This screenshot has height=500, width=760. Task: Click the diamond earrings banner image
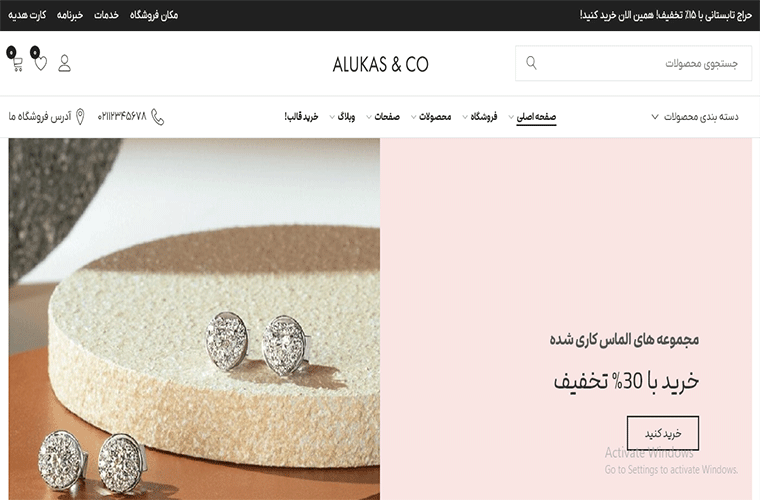tap(194, 319)
